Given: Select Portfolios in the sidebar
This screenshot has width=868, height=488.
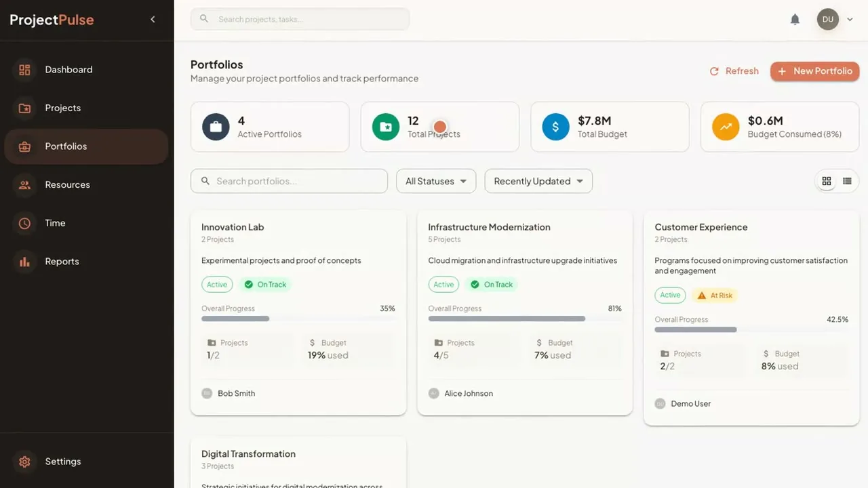Looking at the screenshot, I should [x=86, y=146].
